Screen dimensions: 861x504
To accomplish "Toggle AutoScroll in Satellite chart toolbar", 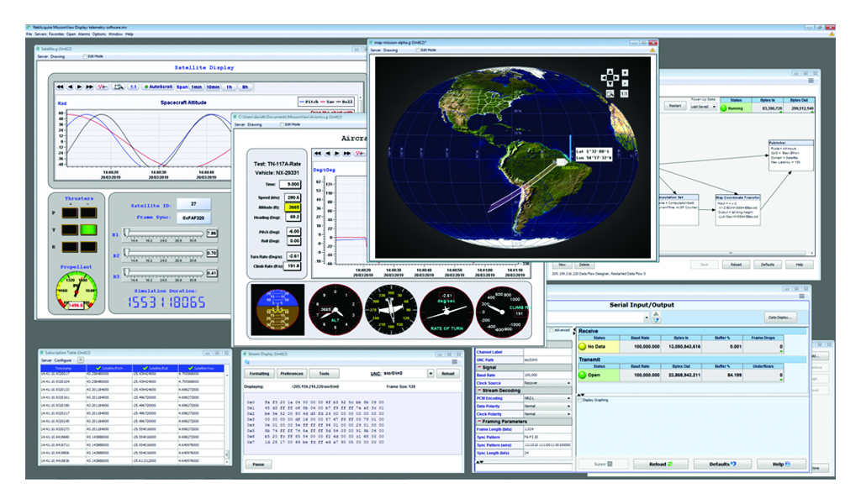I will click(159, 87).
